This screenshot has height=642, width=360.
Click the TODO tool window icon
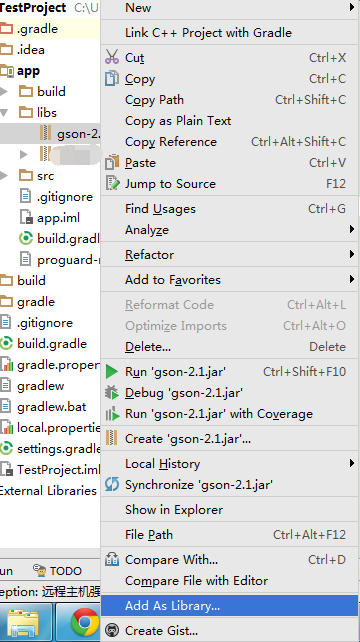pos(40,570)
